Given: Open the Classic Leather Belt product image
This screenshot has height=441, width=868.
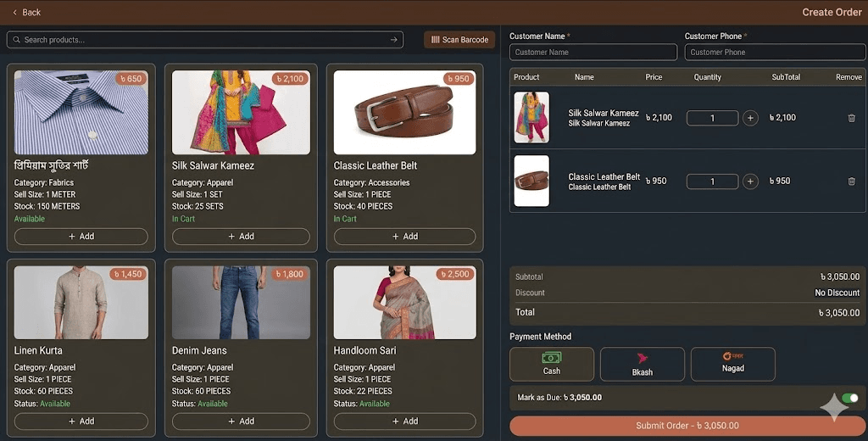Looking at the screenshot, I should (404, 113).
